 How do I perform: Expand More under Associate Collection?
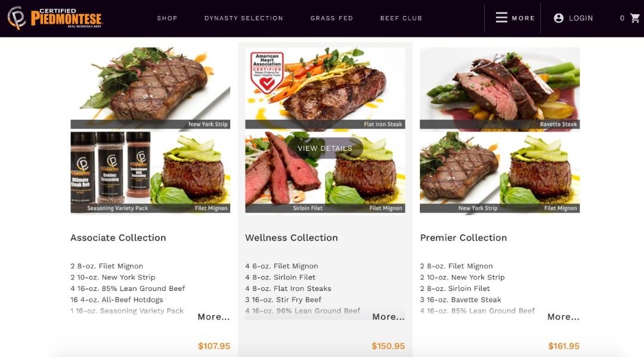pos(213,317)
